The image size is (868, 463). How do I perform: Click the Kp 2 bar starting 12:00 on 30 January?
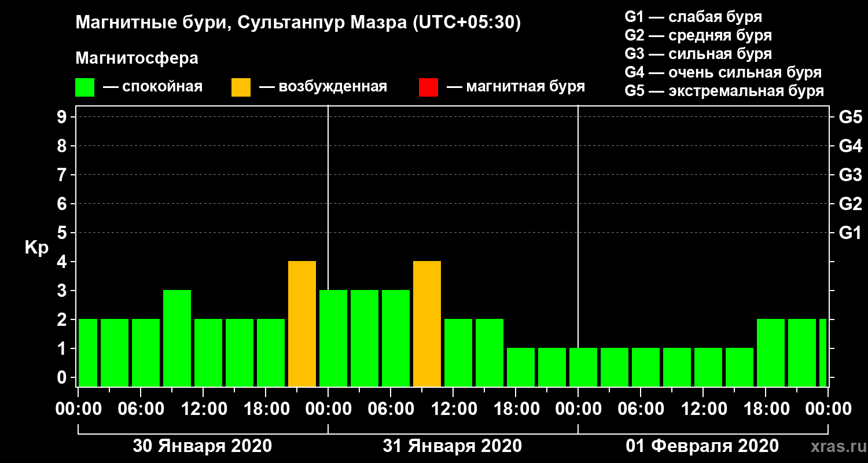208,353
